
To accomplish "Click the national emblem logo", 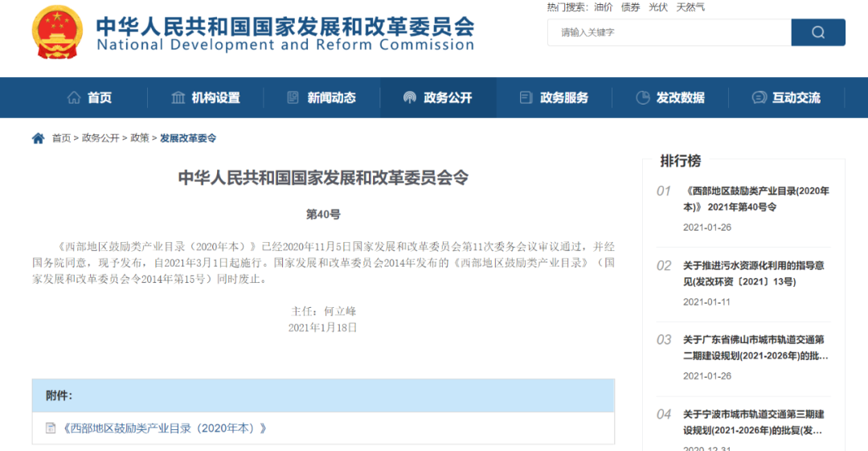I will coord(57,31).
